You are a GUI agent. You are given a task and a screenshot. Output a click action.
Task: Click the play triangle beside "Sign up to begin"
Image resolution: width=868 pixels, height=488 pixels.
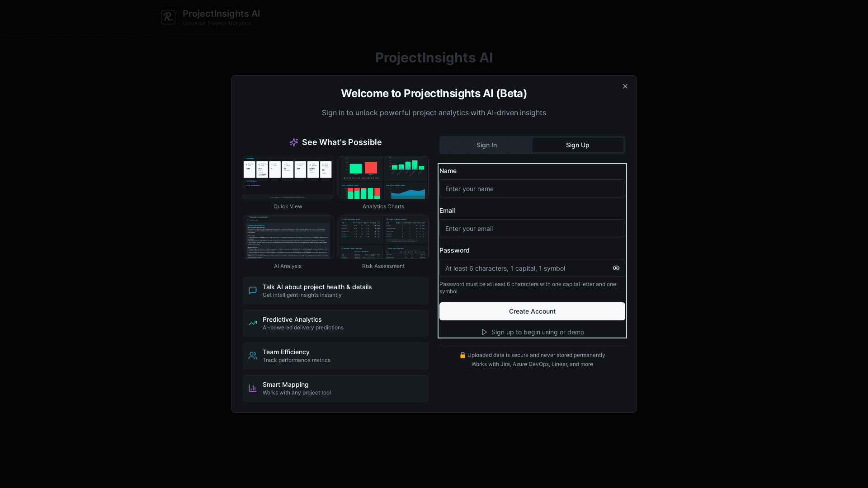pyautogui.click(x=484, y=332)
